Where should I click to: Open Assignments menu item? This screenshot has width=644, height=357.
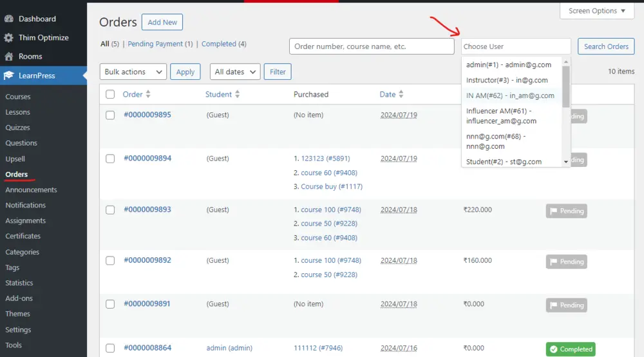pyautogui.click(x=26, y=220)
